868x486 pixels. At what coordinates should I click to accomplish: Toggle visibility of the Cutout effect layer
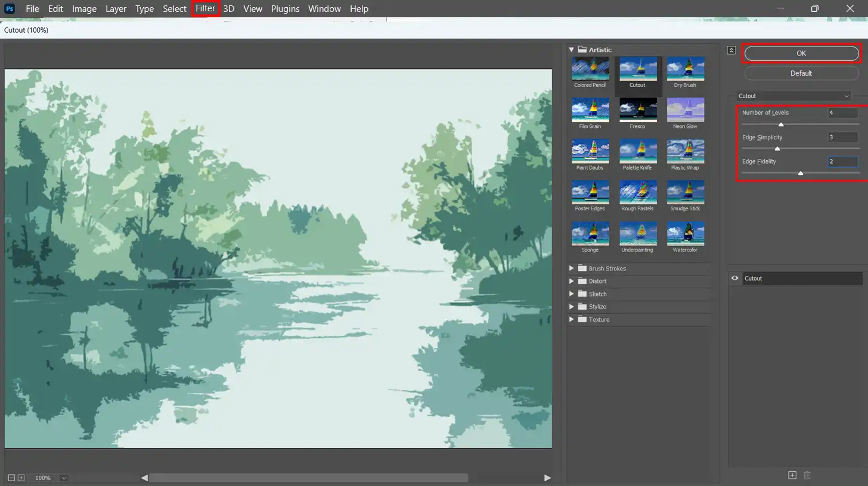click(x=734, y=278)
